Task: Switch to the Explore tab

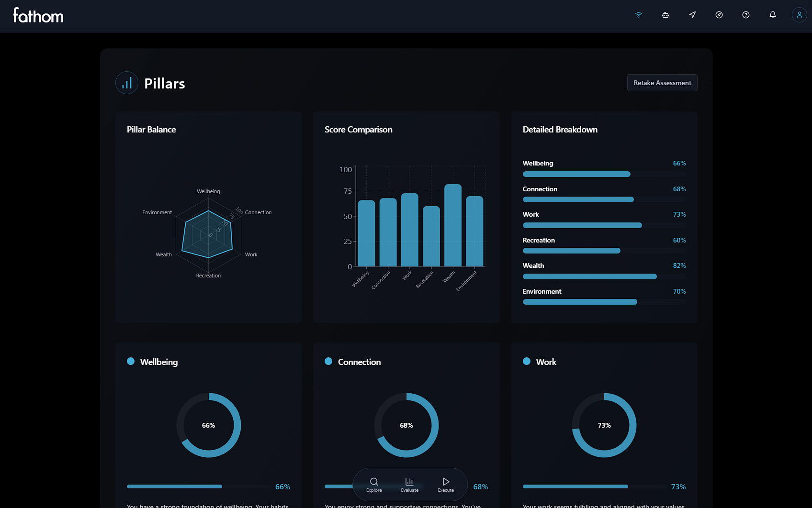Action: point(374,485)
